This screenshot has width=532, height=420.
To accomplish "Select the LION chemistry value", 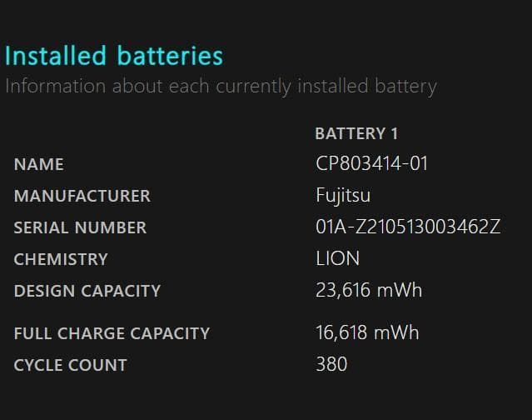I will click(338, 258).
